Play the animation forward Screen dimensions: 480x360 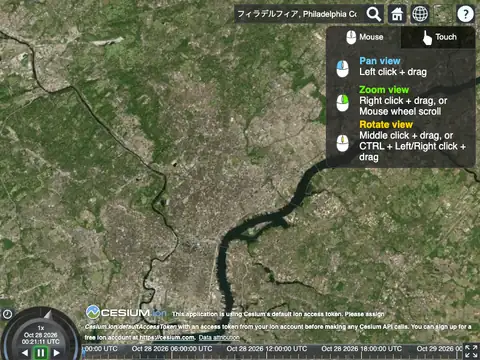[x=57, y=352]
